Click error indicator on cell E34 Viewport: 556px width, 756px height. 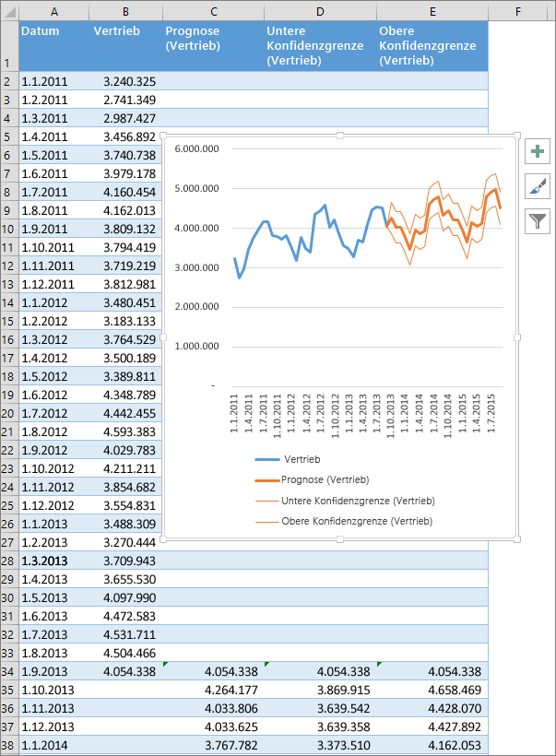(x=379, y=665)
